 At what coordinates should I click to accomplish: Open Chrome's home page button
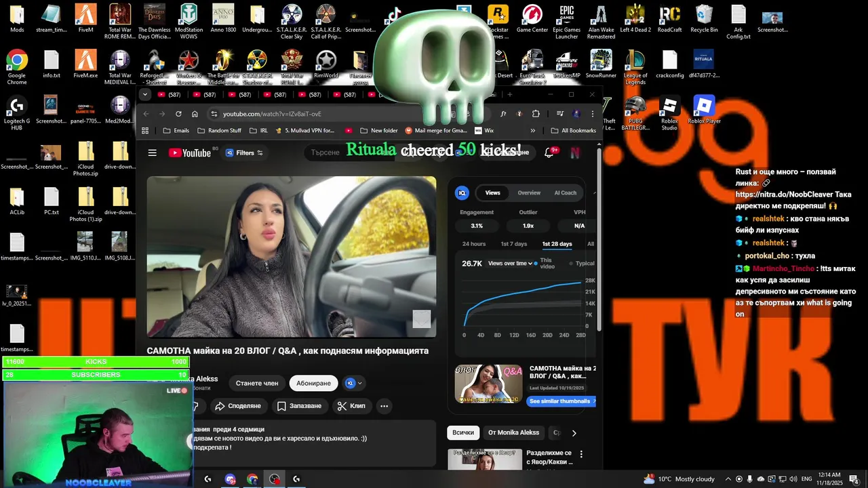(x=195, y=114)
